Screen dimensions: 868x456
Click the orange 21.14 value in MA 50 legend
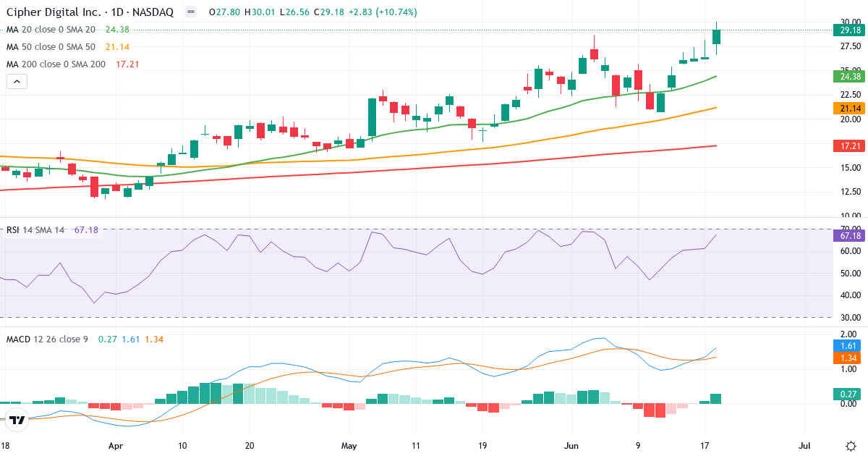coord(117,47)
